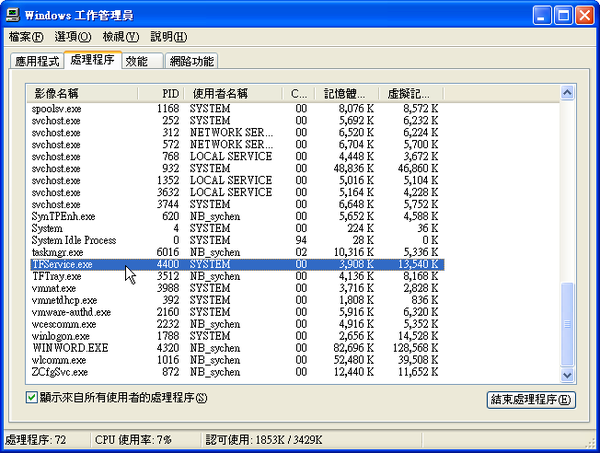Select the 處理程序 tab
600x453 pixels.
(x=93, y=60)
